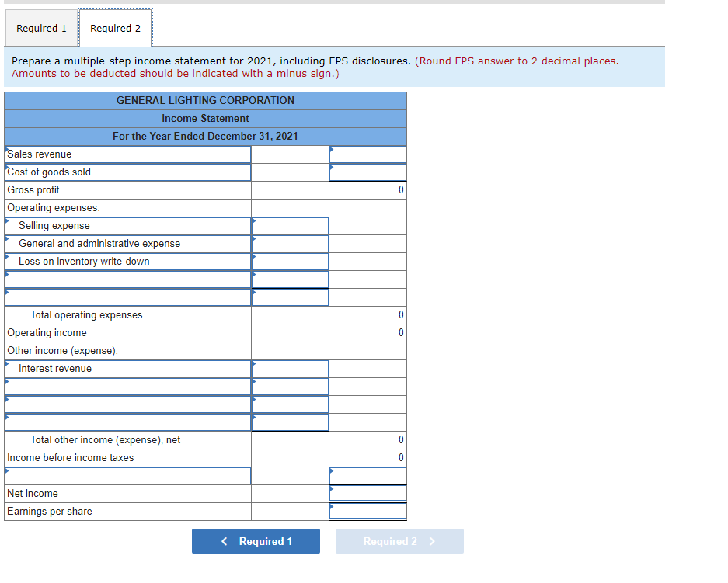This screenshot has height=583, width=728.
Task: Switch to the Required 1 tab
Action: coord(41,28)
